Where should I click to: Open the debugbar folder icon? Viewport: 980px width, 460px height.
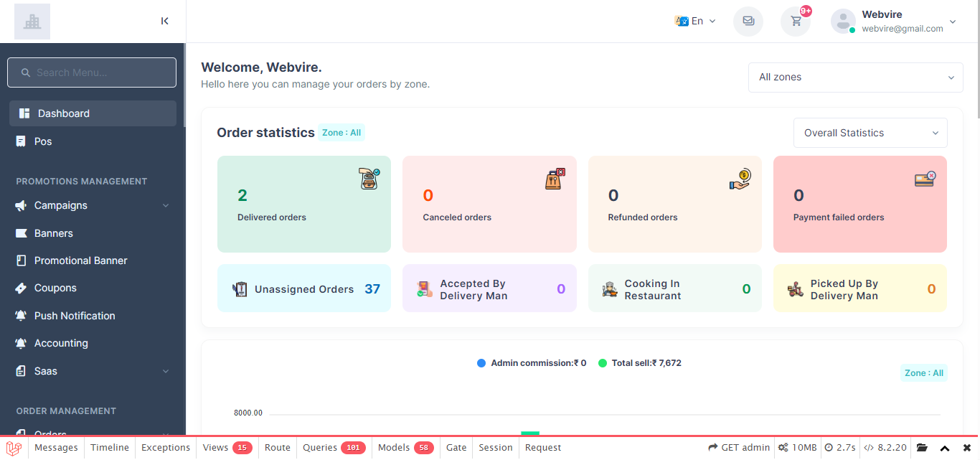click(923, 448)
